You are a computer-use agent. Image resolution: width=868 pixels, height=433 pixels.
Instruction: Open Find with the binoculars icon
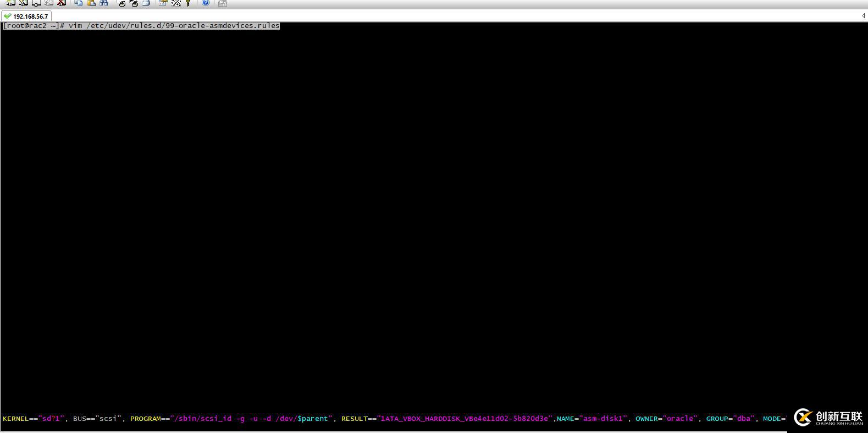tap(103, 3)
